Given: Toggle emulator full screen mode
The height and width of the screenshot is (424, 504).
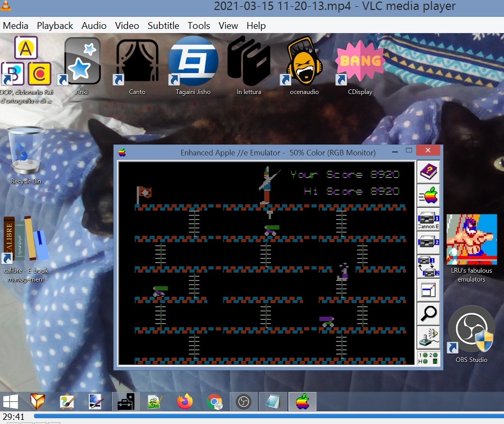Looking at the screenshot, I should coord(428,289).
